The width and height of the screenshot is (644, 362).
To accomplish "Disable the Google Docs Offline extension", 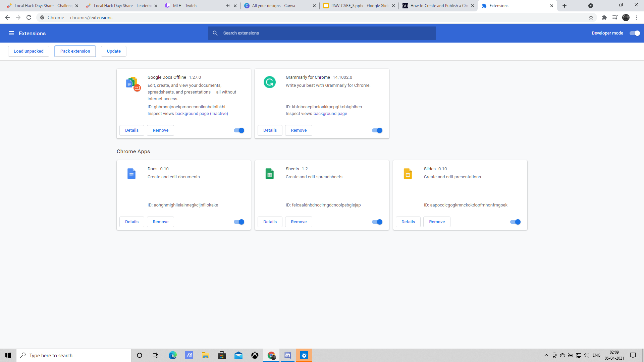I will (x=239, y=130).
